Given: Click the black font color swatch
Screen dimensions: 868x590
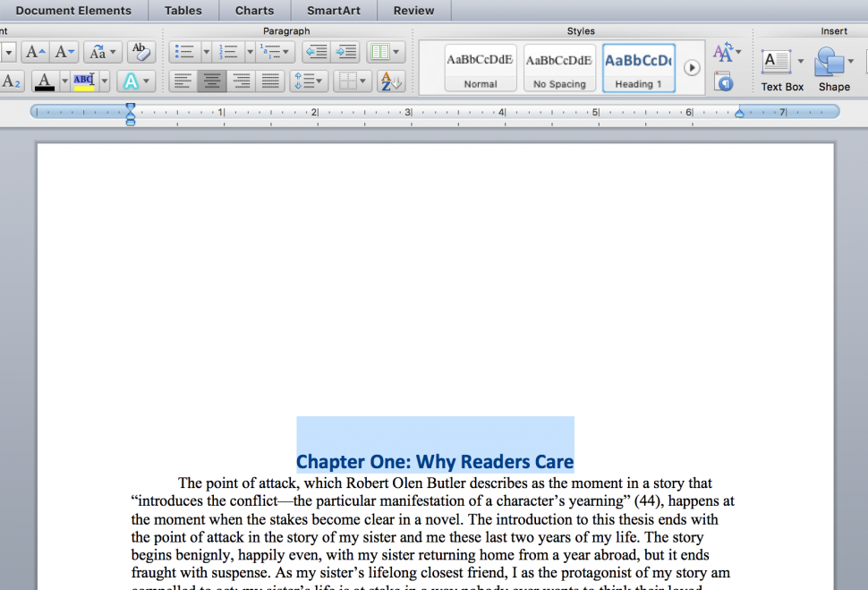Looking at the screenshot, I should [x=44, y=81].
